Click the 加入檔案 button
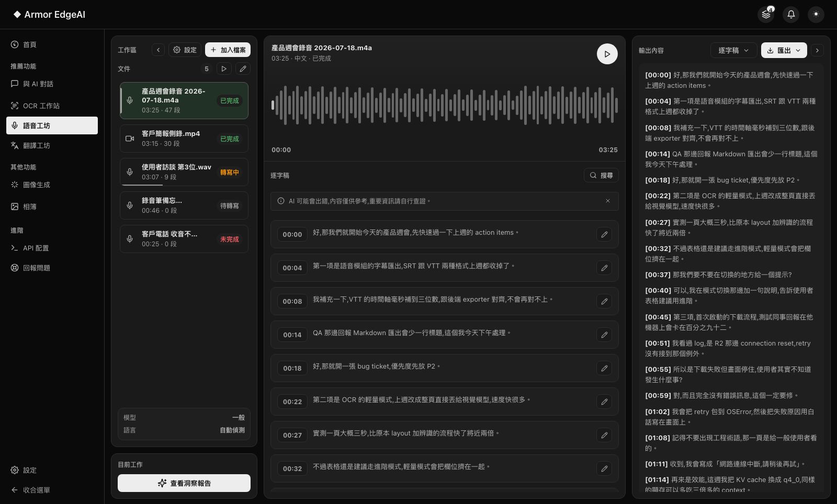This screenshot has width=837, height=504. coord(228,50)
